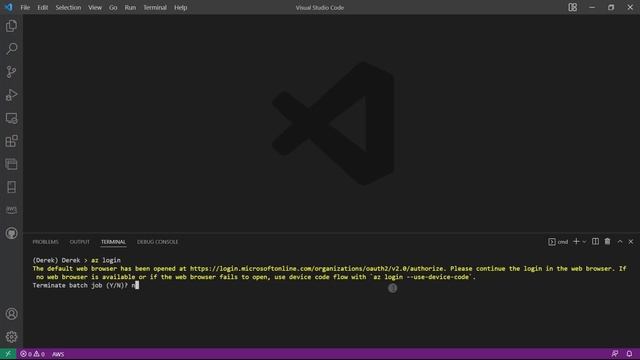The height and width of the screenshot is (360, 640).
Task: Open the Search view icon
Action: (x=11, y=49)
